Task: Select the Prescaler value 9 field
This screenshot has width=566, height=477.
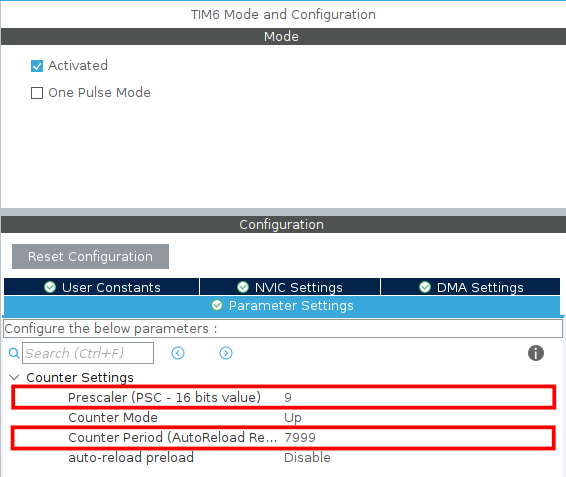Action: tap(418, 398)
